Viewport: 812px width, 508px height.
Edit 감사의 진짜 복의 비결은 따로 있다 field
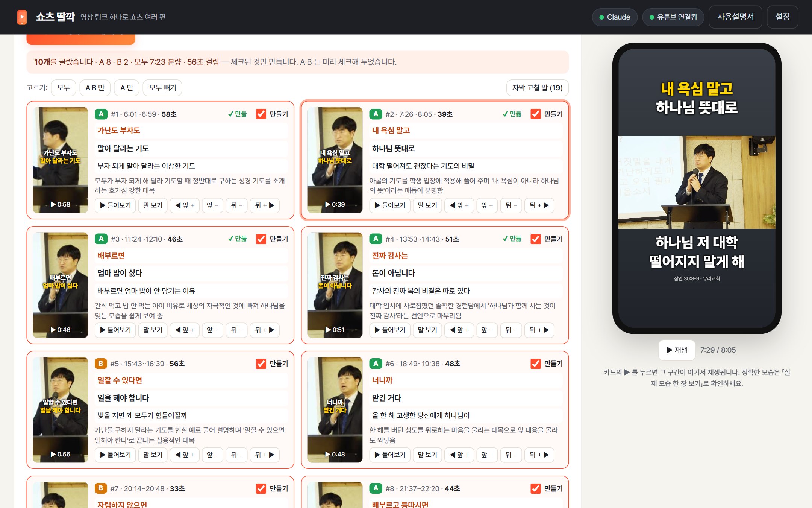pos(465,291)
